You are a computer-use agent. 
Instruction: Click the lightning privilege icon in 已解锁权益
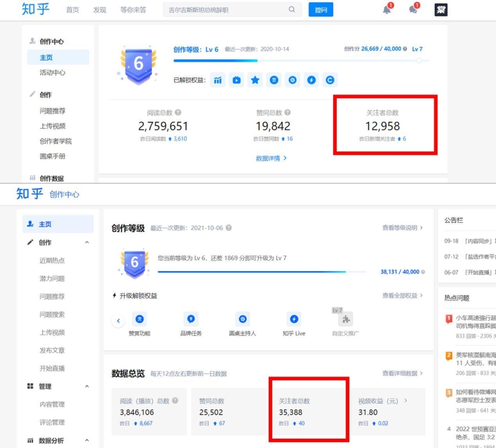tap(311, 80)
